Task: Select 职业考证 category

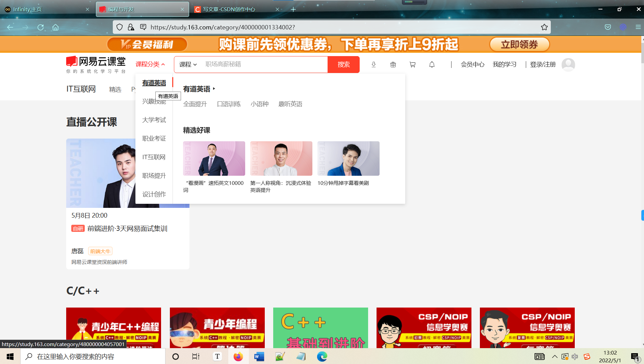Action: pyautogui.click(x=154, y=139)
